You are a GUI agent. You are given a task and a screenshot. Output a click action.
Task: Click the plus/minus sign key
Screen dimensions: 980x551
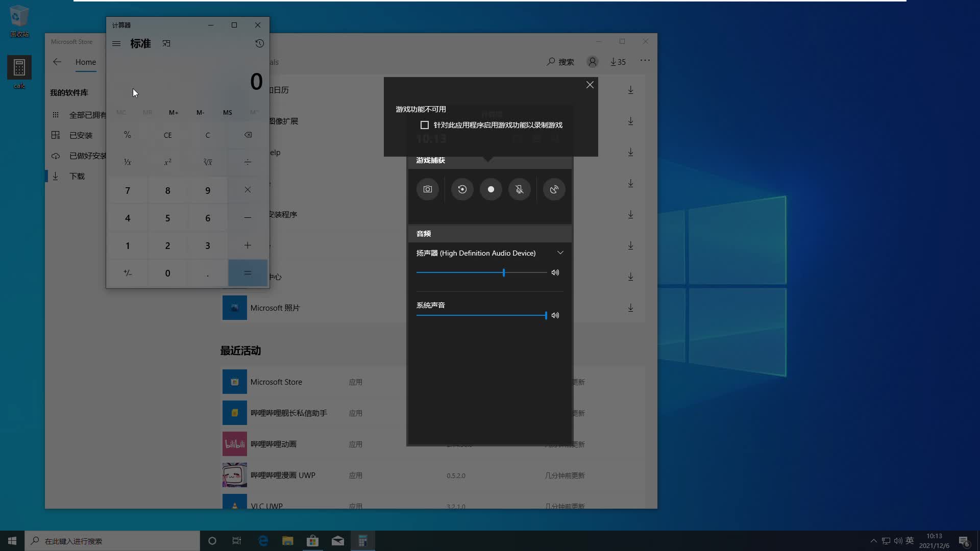(x=128, y=273)
